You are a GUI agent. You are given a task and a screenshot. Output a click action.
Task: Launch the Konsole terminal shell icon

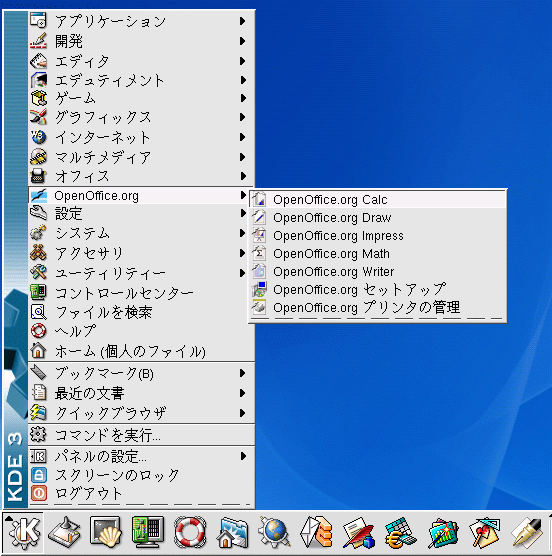pos(105,531)
